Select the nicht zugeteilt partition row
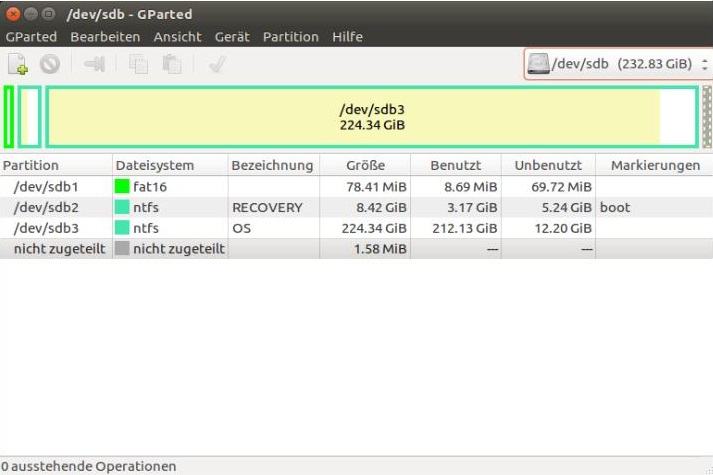 [x=356, y=249]
